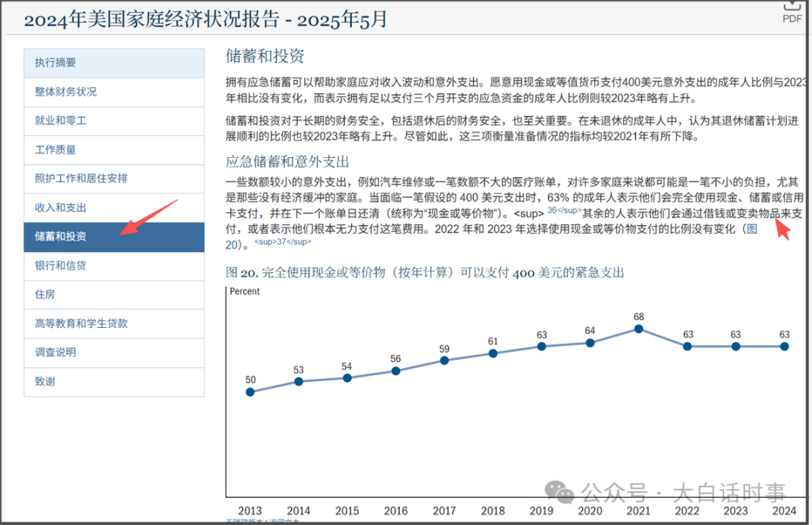
Task: Select the highlighted 储蓄和投资 item
Action: pos(114,237)
